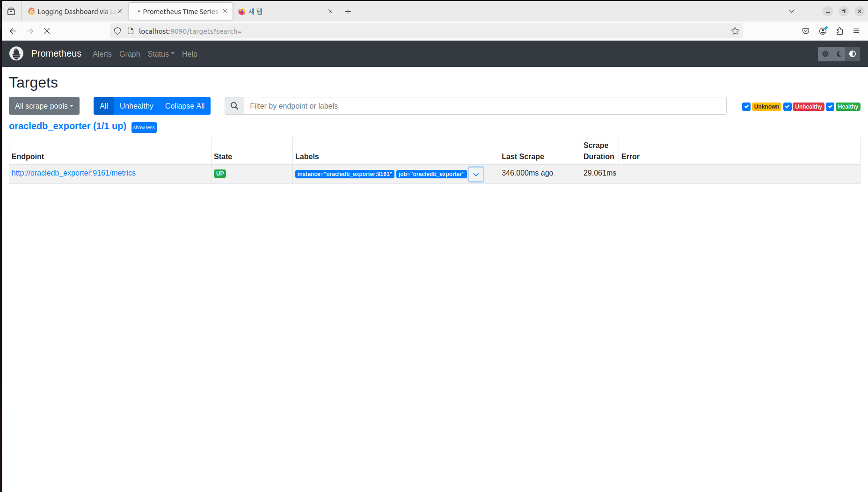Screen dimensions: 868x492
Task: Select the All targets button
Action: pos(104,106)
